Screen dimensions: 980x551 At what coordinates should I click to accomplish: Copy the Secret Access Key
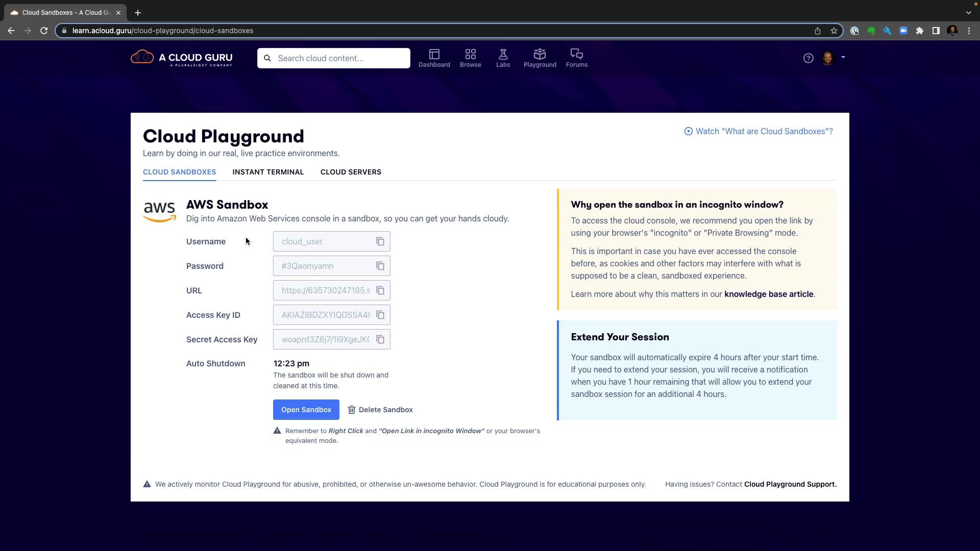click(380, 339)
